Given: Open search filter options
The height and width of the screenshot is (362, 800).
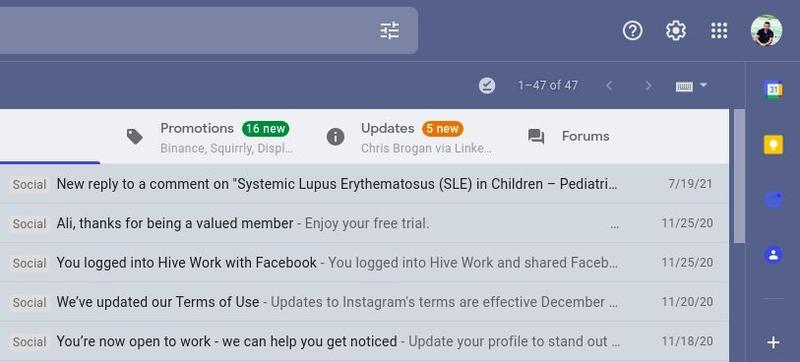Looking at the screenshot, I should 390,31.
